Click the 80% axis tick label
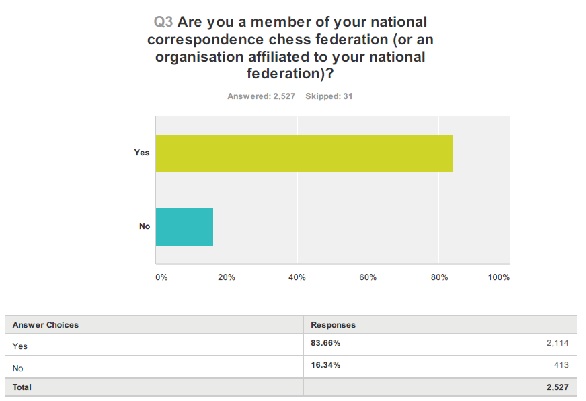This screenshot has width=586, height=401. tap(439, 277)
